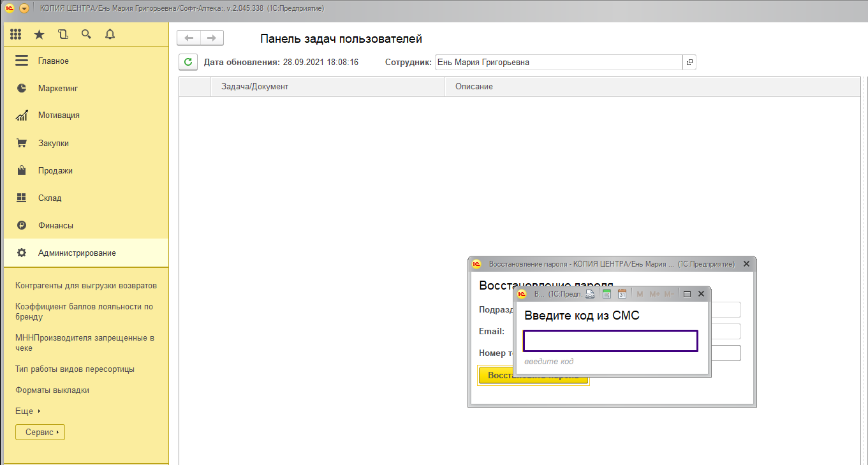This screenshot has width=868, height=465.
Task: Open the Склад section
Action: coord(50,198)
